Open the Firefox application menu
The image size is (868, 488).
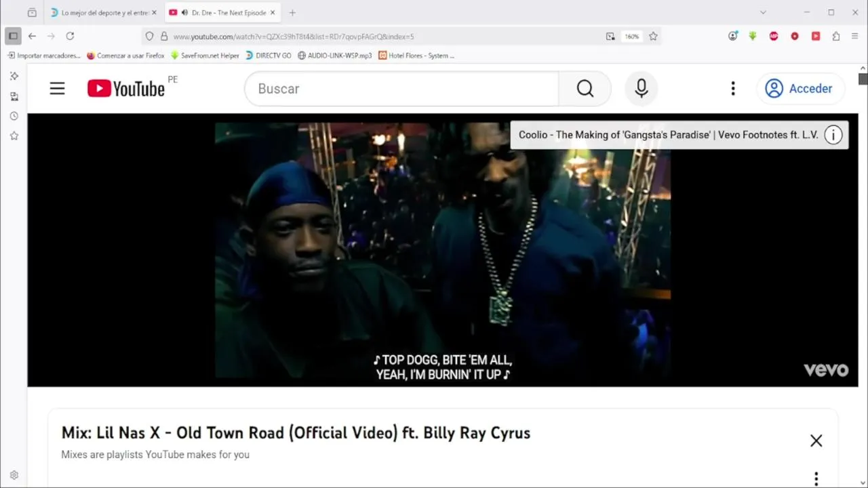point(855,36)
